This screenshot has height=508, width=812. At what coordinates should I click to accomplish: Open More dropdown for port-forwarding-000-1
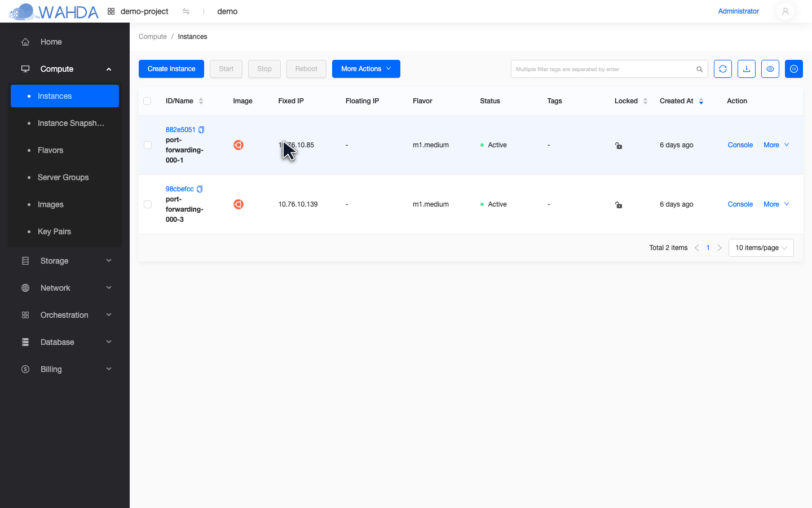pos(776,145)
